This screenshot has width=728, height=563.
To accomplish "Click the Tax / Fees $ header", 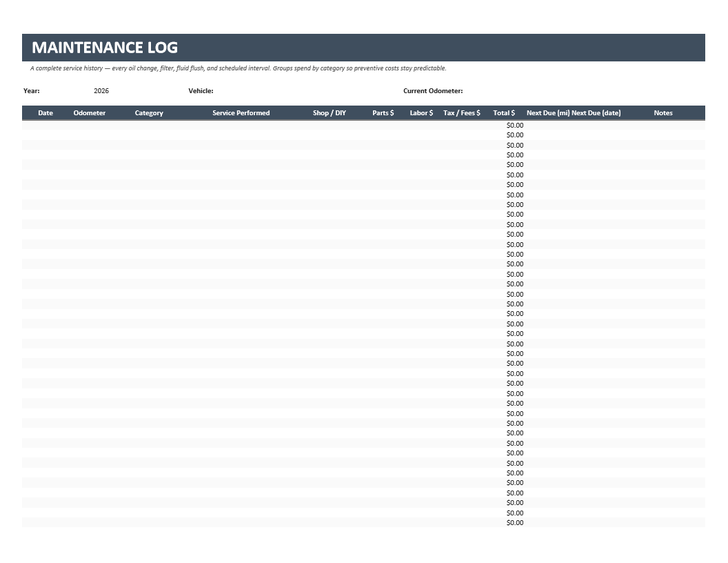I will [x=461, y=113].
